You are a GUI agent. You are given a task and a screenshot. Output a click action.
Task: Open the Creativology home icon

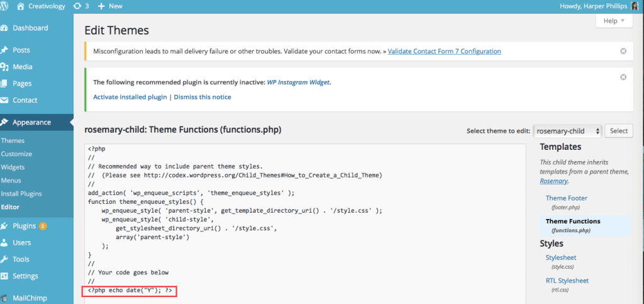[21, 6]
